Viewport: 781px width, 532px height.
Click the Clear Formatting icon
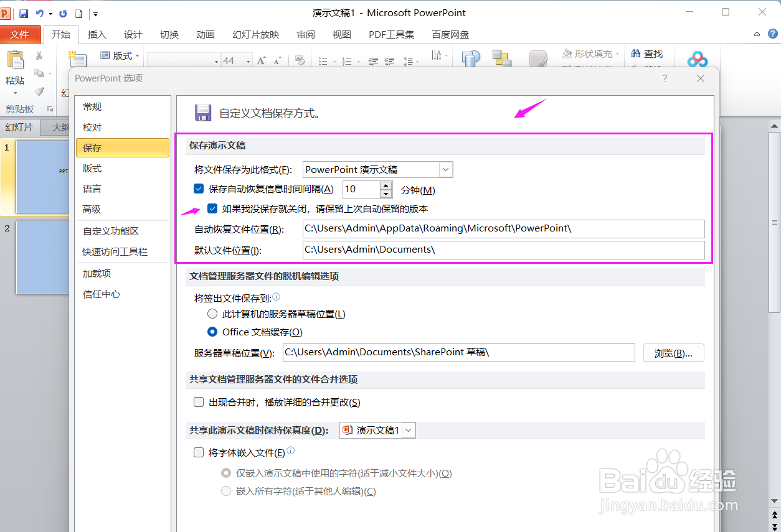pos(300,60)
